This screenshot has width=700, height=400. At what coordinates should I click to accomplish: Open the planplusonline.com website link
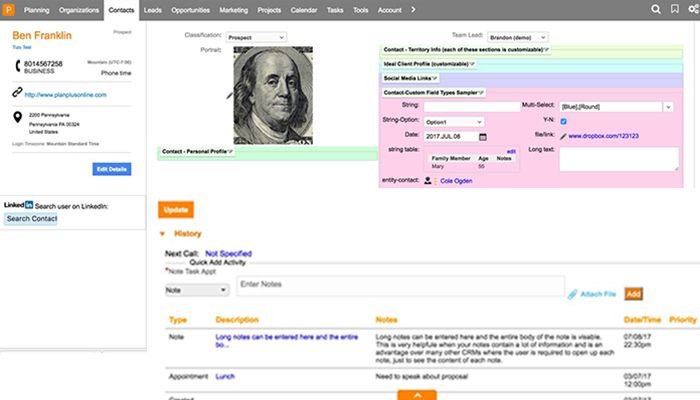(x=66, y=95)
